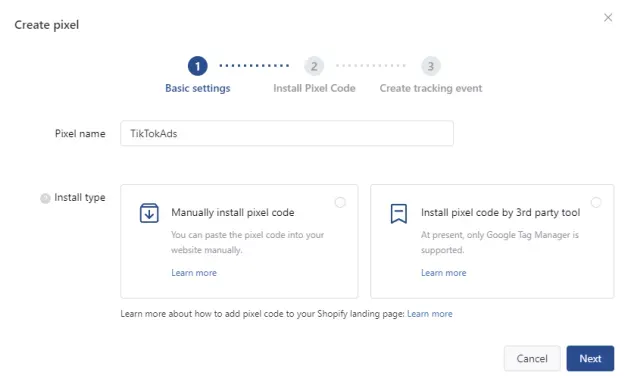Open Learn more under manual install

tap(194, 273)
